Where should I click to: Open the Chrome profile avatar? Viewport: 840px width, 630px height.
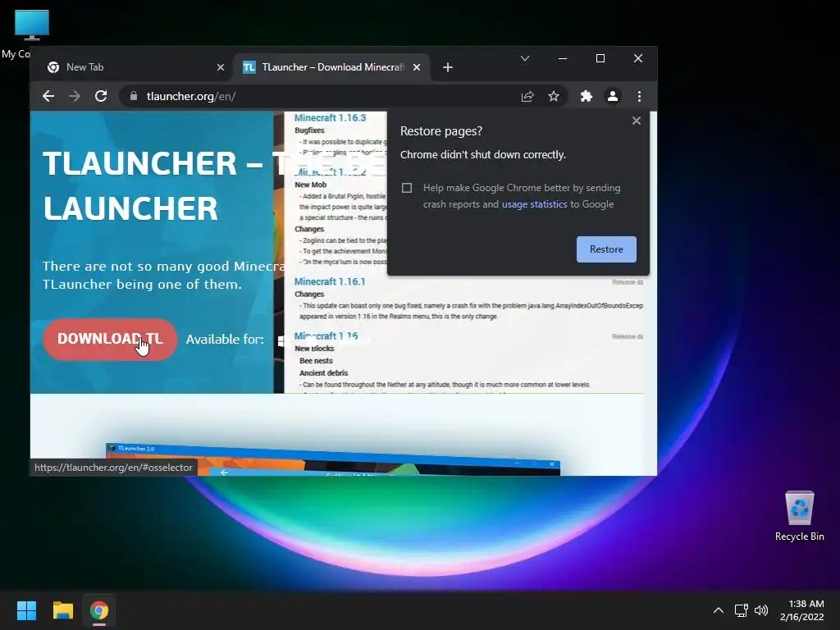pos(612,97)
